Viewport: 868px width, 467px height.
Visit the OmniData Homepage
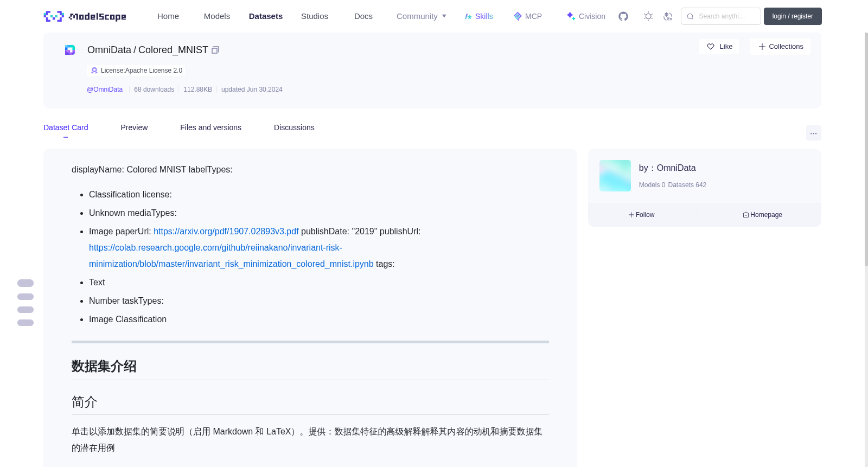pyautogui.click(x=763, y=215)
